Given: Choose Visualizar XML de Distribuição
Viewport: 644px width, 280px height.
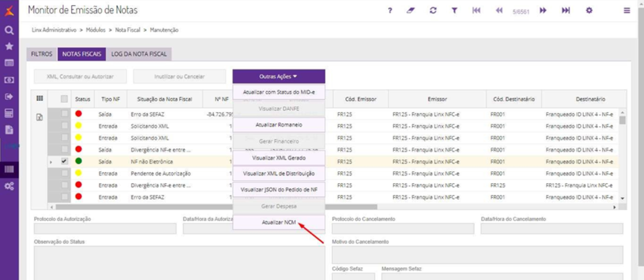Looking at the screenshot, I should [x=279, y=174].
